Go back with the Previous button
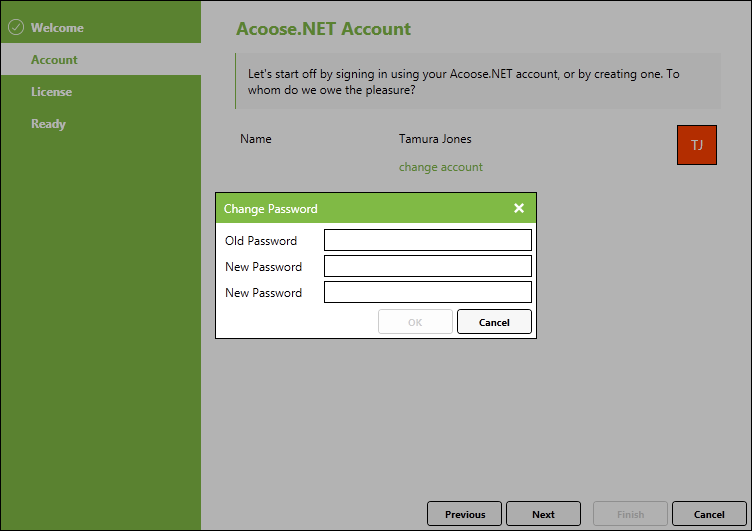This screenshot has height=531, width=752. tap(464, 514)
